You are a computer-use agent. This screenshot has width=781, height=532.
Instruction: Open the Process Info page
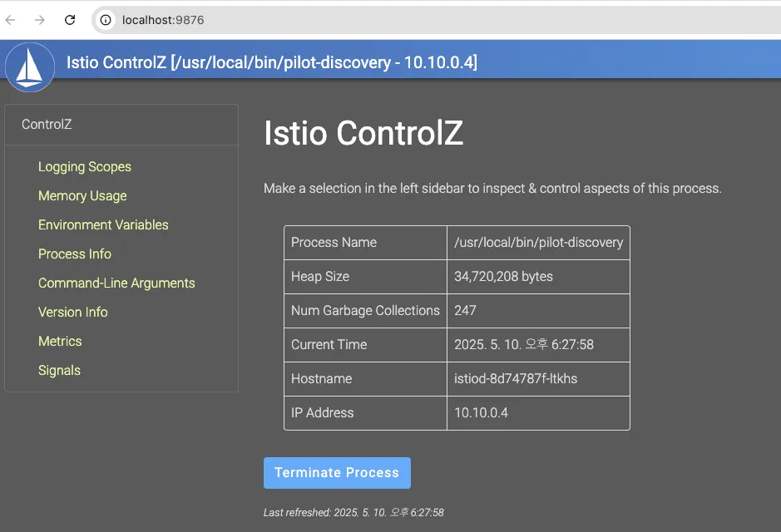[x=75, y=254]
